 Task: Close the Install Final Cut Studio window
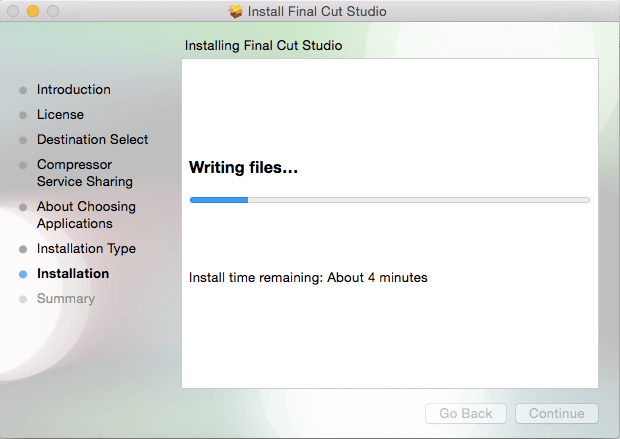(13, 12)
